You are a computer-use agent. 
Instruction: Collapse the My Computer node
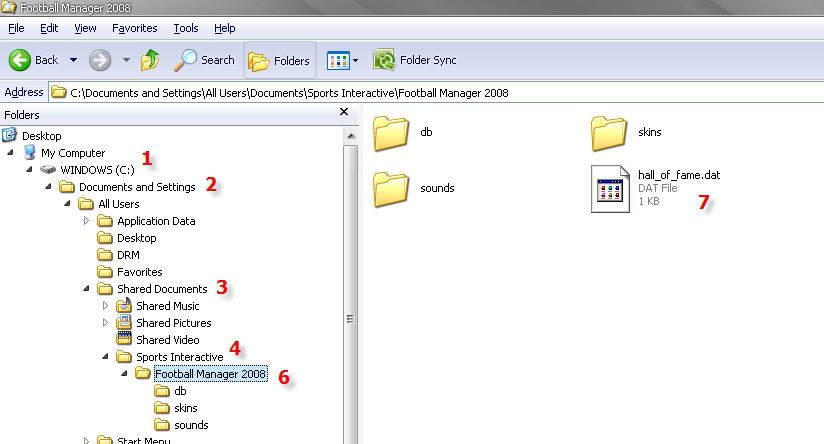tap(11, 152)
